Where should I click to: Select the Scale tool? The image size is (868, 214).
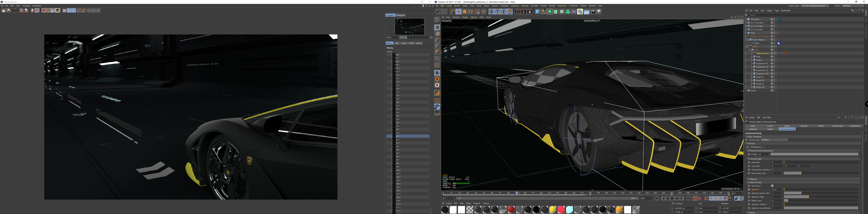465,12
